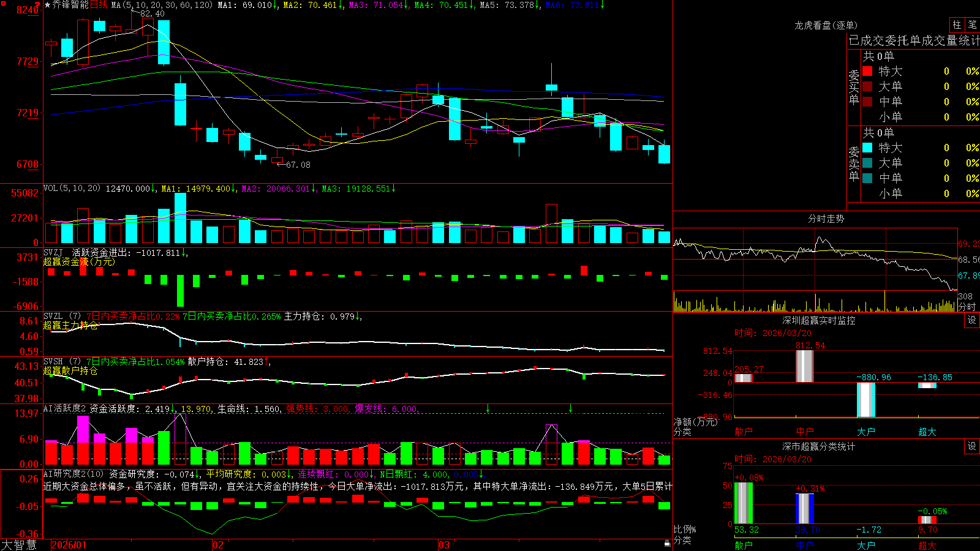Click the 大智慧 logo in the corner
This screenshot has height=551, width=980.
click(x=19, y=545)
